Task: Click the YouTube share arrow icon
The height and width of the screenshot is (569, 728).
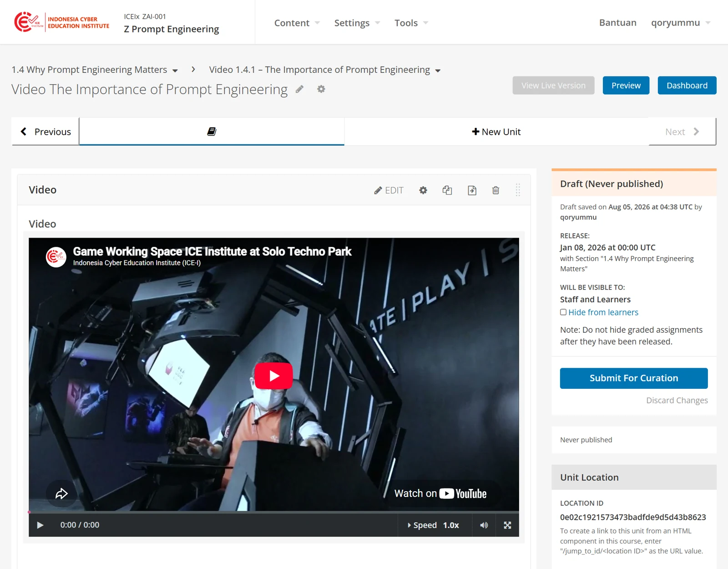Action: [61, 494]
